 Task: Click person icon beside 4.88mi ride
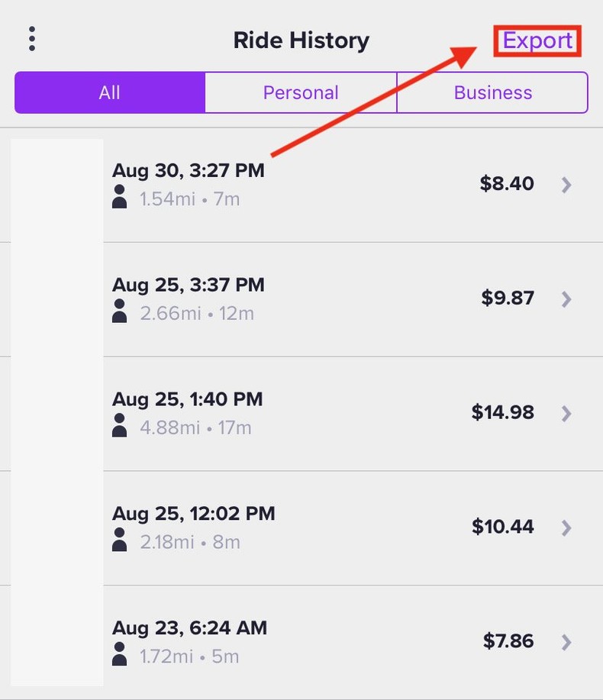pos(120,427)
